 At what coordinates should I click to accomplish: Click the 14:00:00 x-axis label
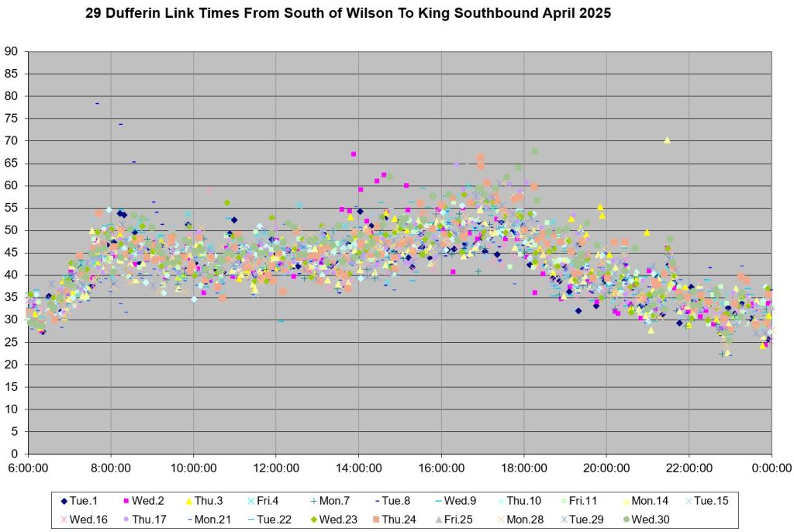point(358,468)
